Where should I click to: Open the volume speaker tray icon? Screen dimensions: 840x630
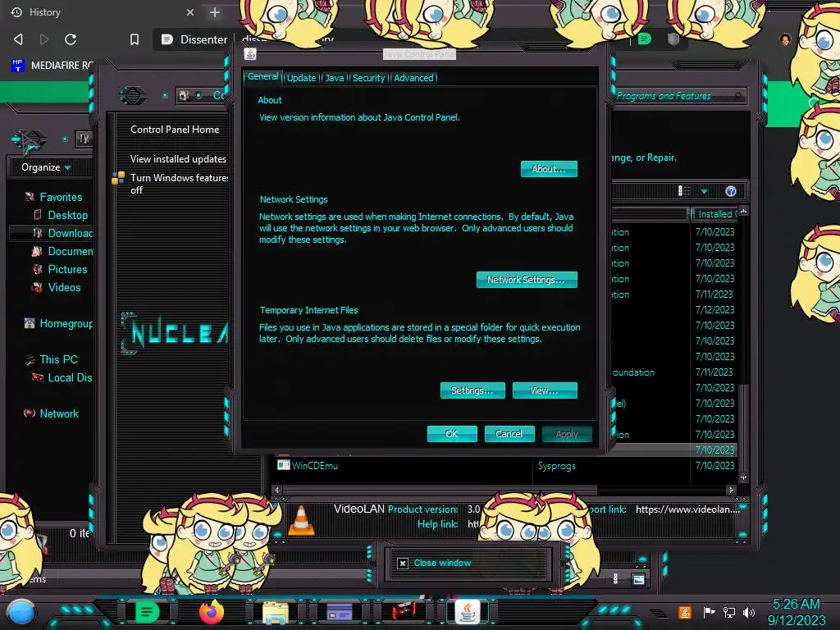coord(748,612)
